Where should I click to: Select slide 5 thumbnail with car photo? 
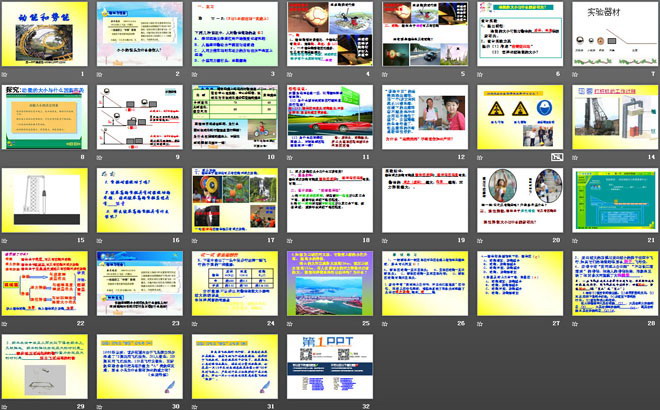pyautogui.click(x=425, y=34)
